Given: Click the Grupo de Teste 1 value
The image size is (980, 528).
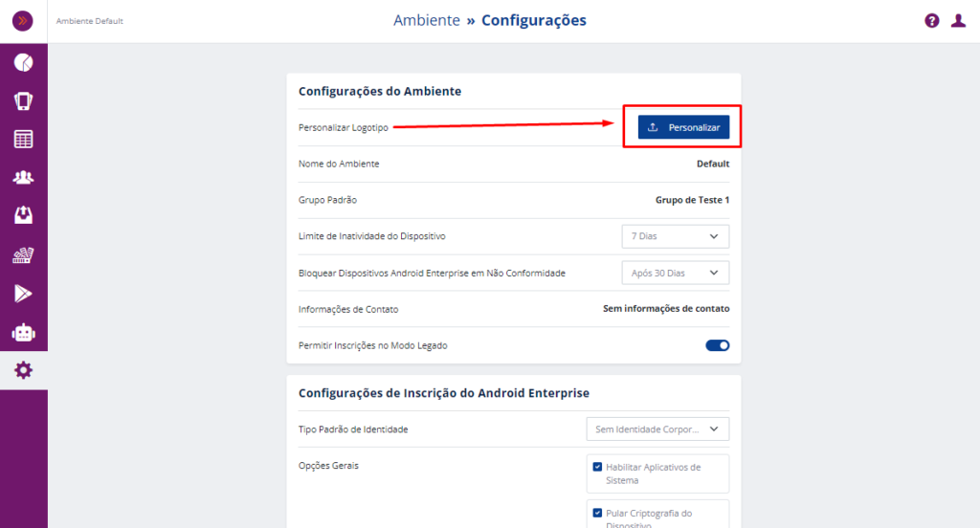Looking at the screenshot, I should click(x=692, y=200).
